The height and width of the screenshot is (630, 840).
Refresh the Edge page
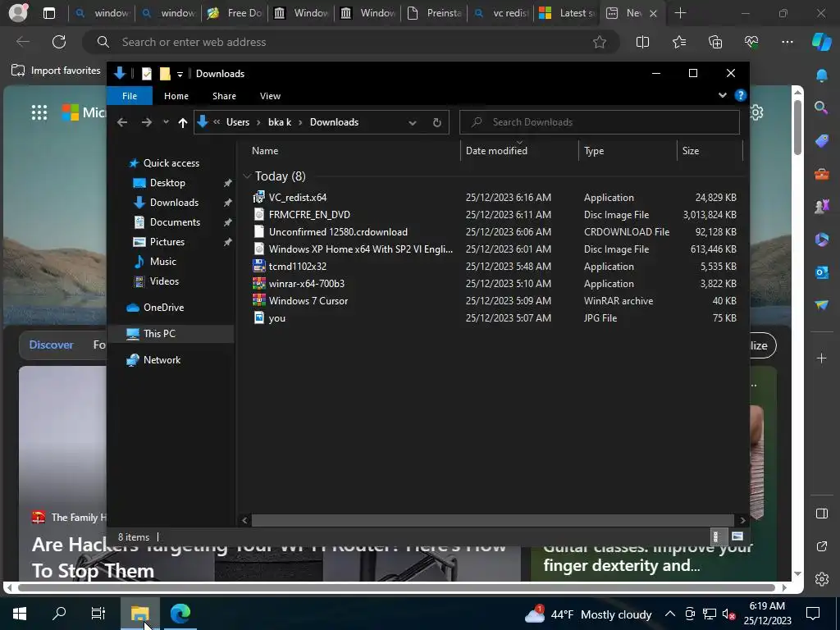tap(59, 42)
